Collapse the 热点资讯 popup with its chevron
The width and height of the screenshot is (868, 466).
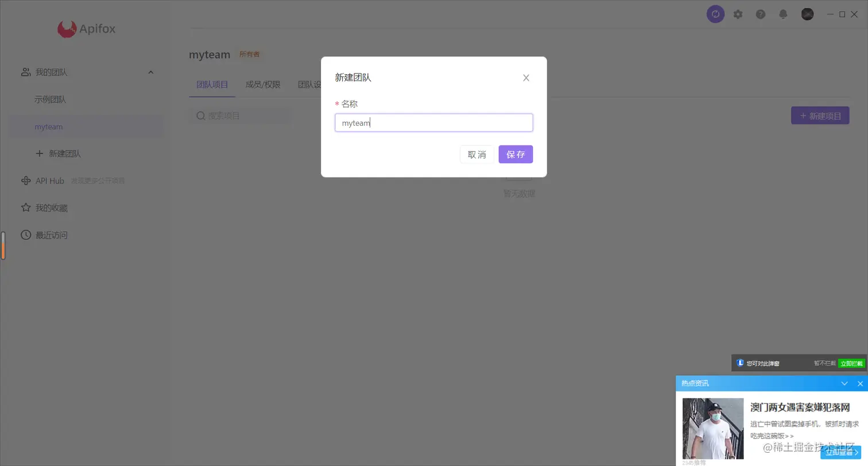(x=844, y=383)
